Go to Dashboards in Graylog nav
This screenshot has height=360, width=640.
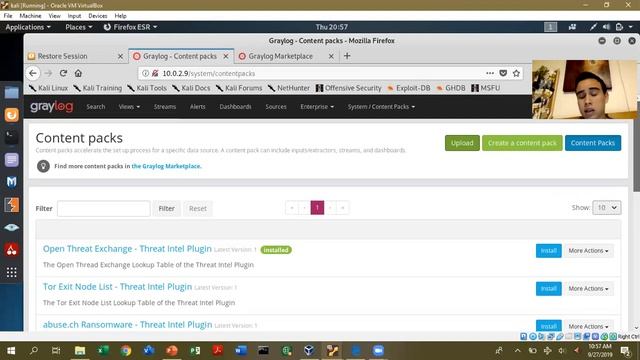[x=235, y=107]
